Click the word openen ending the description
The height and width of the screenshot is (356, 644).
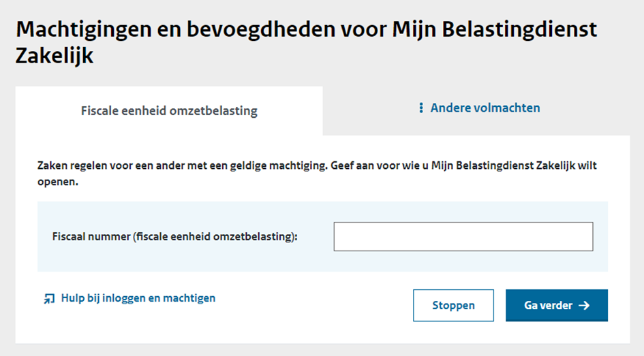pos(57,182)
